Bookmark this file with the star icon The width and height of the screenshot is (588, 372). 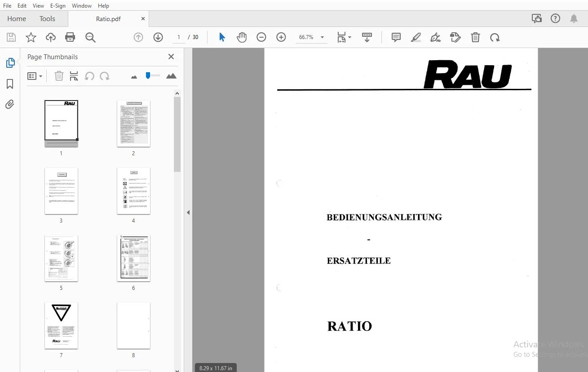[x=31, y=37]
